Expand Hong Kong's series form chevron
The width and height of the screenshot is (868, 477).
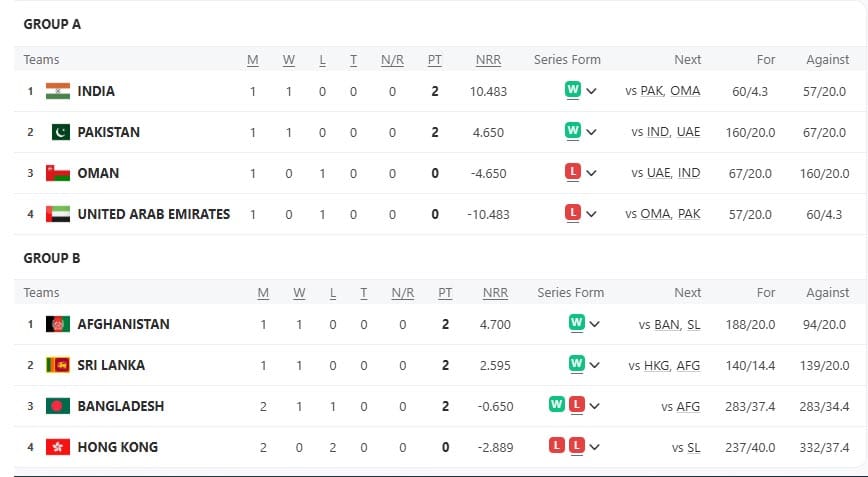[594, 447]
